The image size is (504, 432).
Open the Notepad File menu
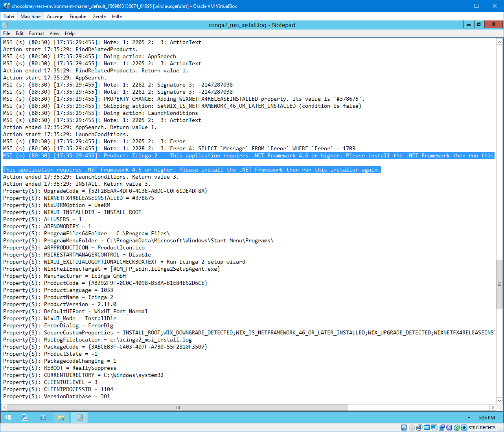pos(7,33)
